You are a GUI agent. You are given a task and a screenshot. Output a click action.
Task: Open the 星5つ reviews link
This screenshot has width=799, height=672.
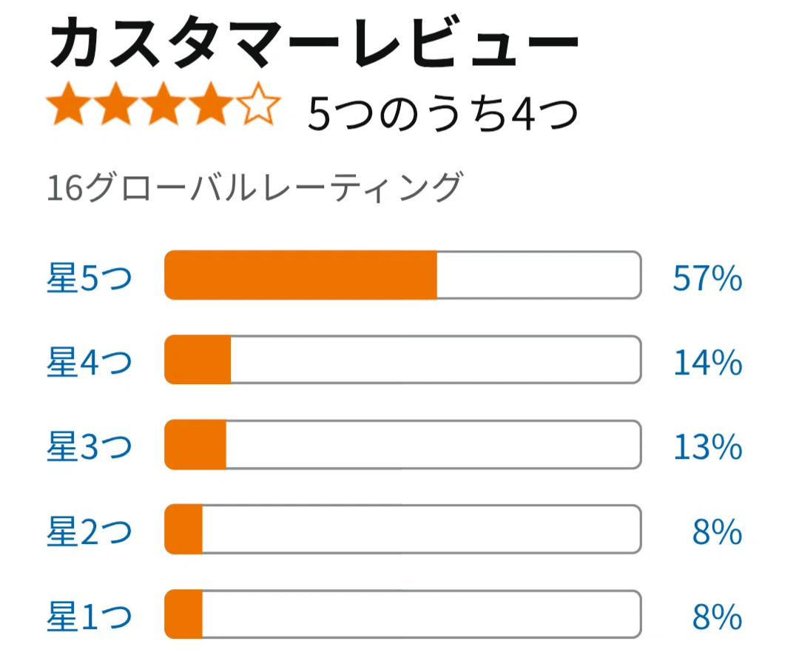tap(90, 278)
